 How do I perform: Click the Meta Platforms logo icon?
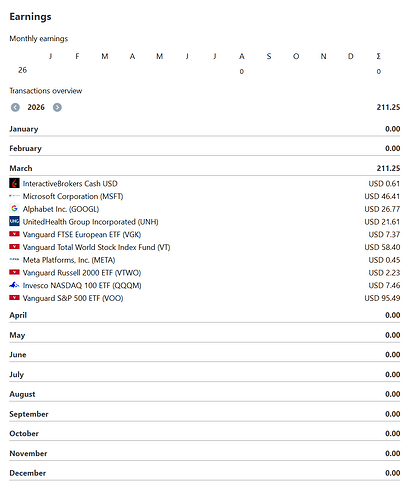pyautogui.click(x=14, y=260)
